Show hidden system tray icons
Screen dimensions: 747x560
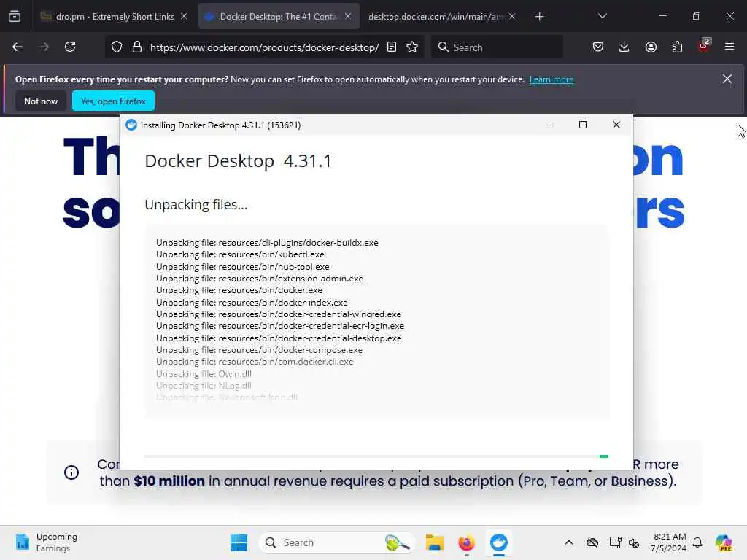(569, 542)
